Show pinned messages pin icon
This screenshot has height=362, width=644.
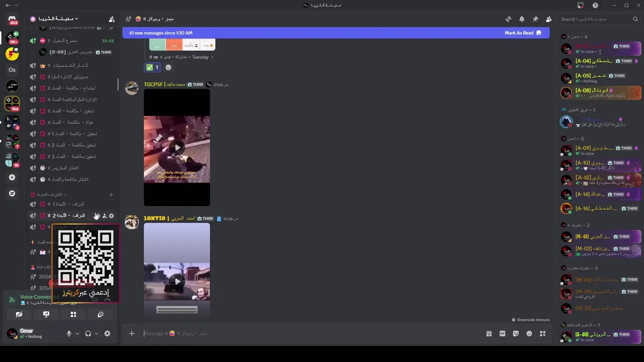coord(535,19)
